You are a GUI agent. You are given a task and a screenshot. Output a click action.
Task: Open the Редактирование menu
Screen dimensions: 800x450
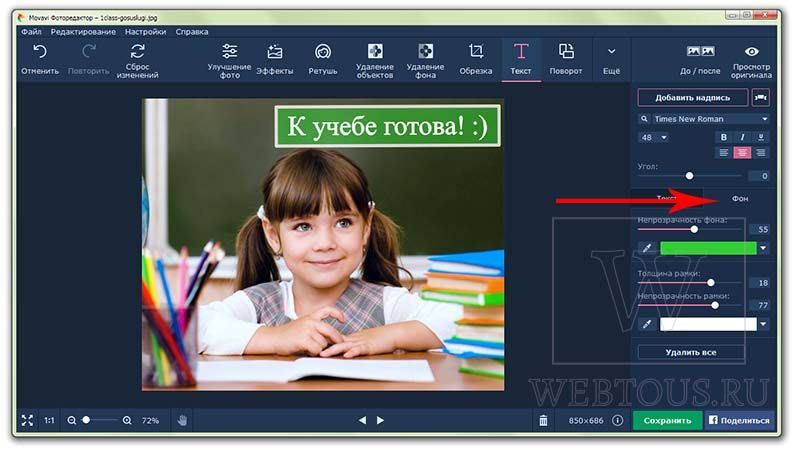pos(83,32)
